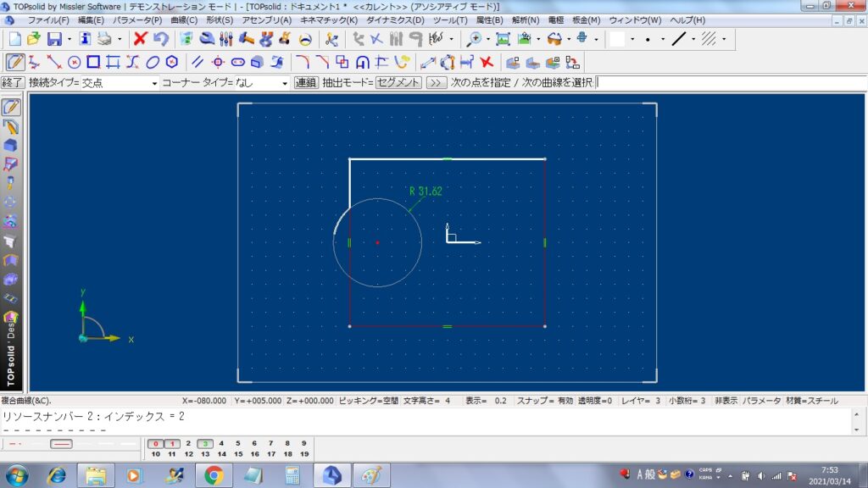Select the line drawing tool
Screen dimensions: 868x488
pos(53,62)
